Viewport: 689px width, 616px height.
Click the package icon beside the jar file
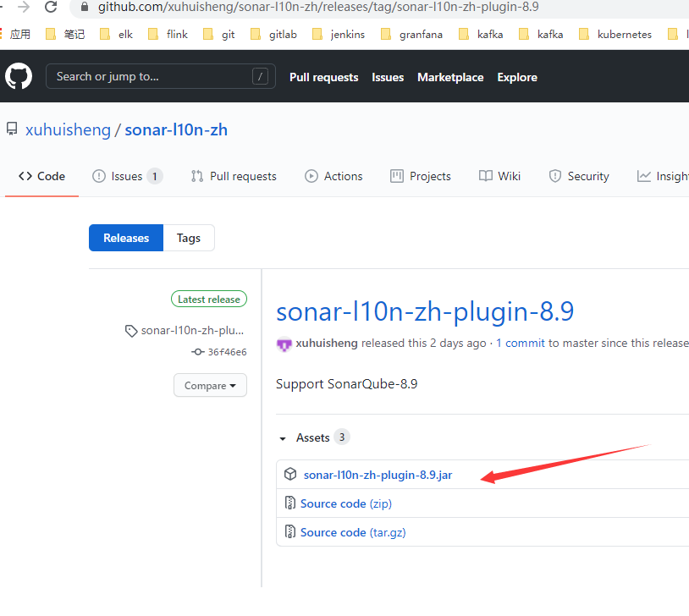click(x=290, y=474)
